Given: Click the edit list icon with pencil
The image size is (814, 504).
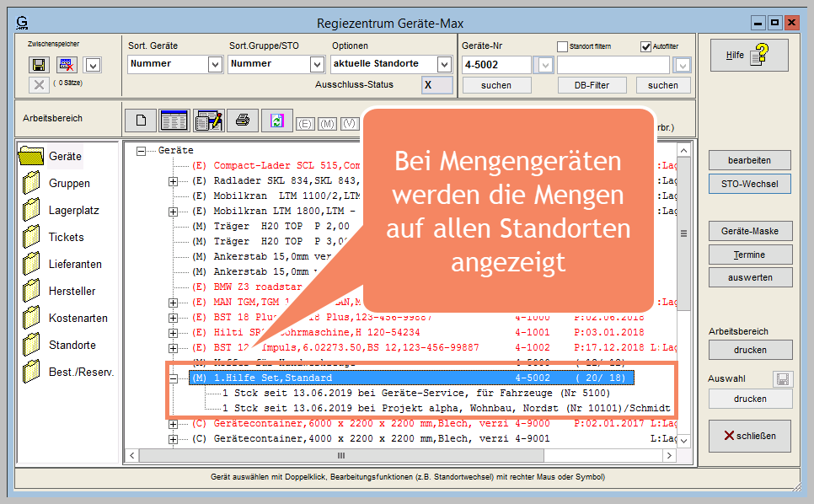Looking at the screenshot, I should pos(207,121).
